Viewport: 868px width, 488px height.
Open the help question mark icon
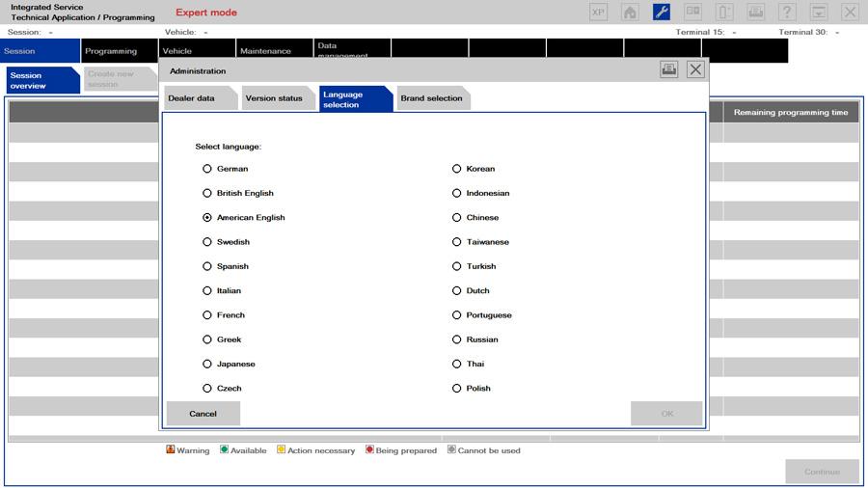point(787,13)
